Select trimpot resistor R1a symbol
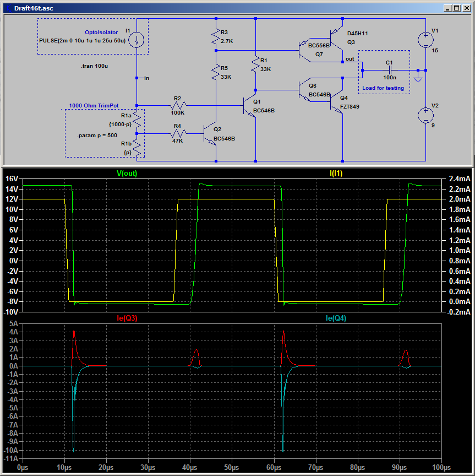The height and width of the screenshot is (476, 475). coord(137,120)
